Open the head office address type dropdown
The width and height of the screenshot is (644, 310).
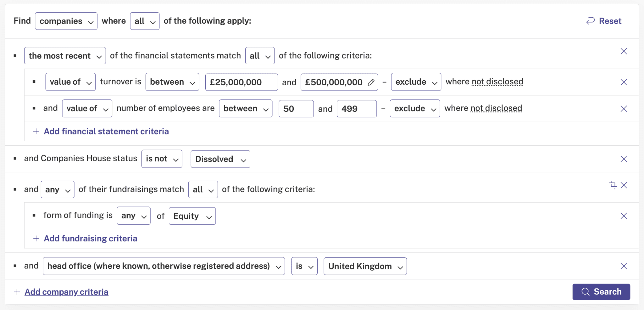tap(164, 266)
